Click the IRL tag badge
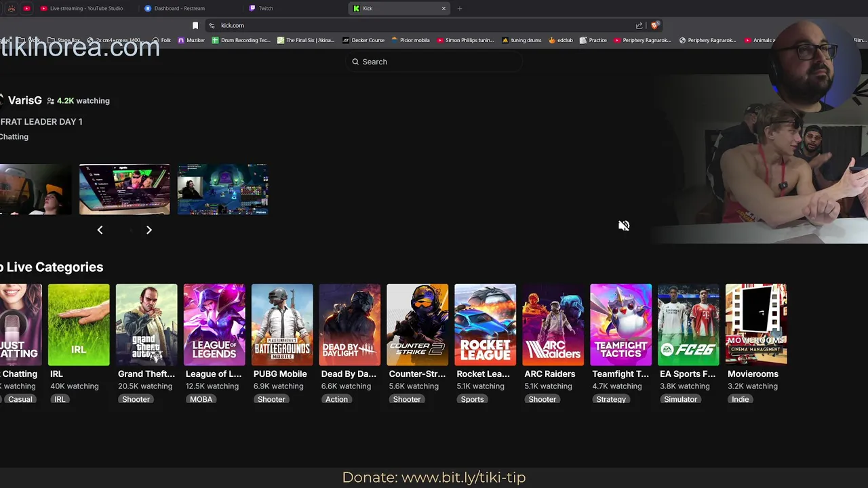868x488 pixels. tap(60, 399)
